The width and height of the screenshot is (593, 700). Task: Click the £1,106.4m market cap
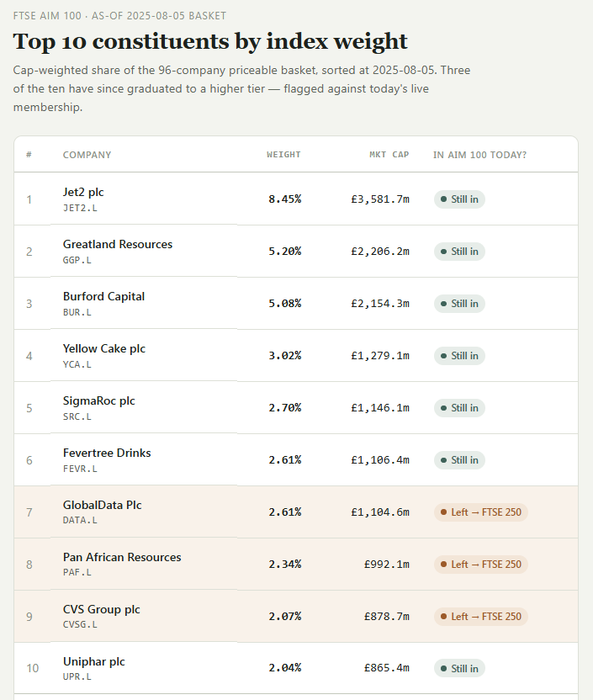pos(380,460)
